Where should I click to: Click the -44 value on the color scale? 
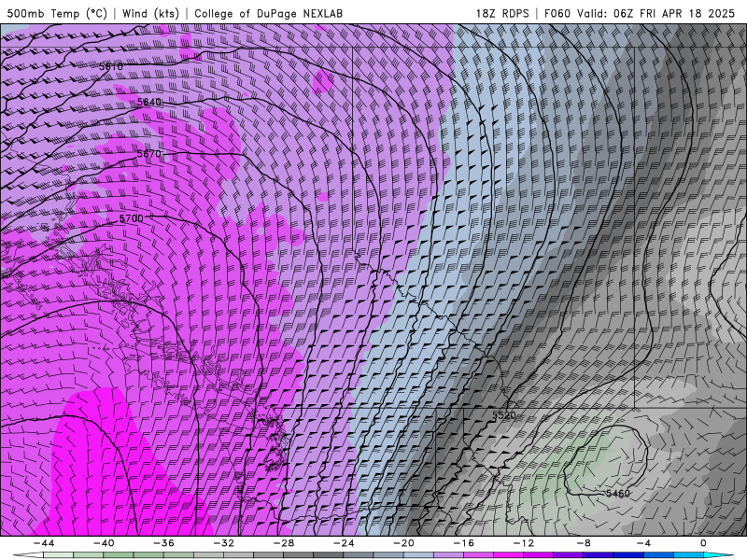tap(43, 543)
